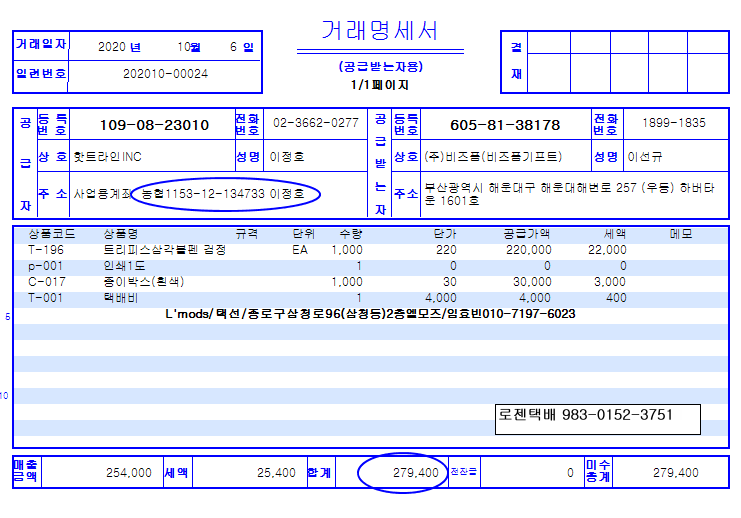
Task: Click the L'mods delivery address note
Action: pos(370,314)
